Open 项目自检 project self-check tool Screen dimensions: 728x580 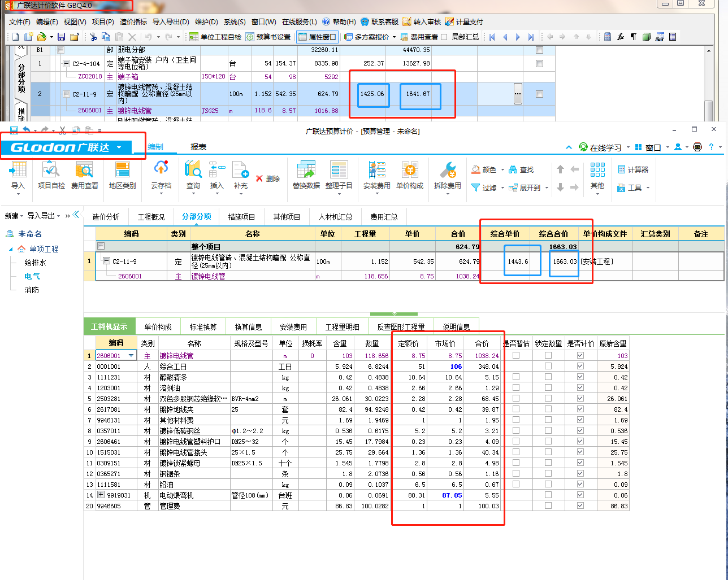pos(51,174)
